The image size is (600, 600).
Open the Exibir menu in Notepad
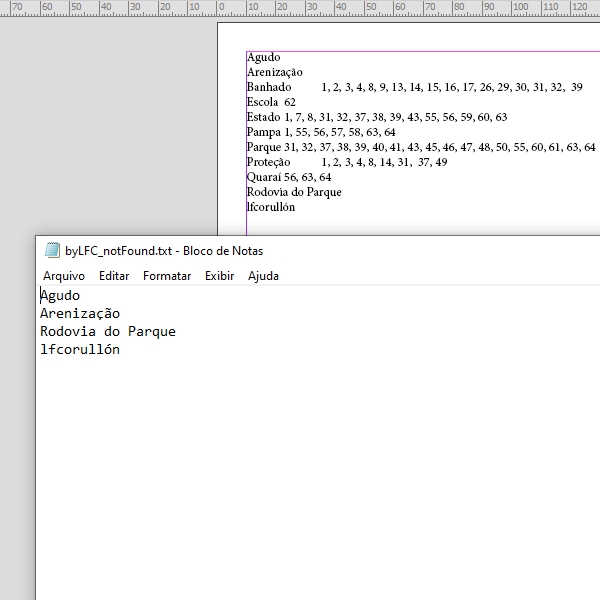219,276
